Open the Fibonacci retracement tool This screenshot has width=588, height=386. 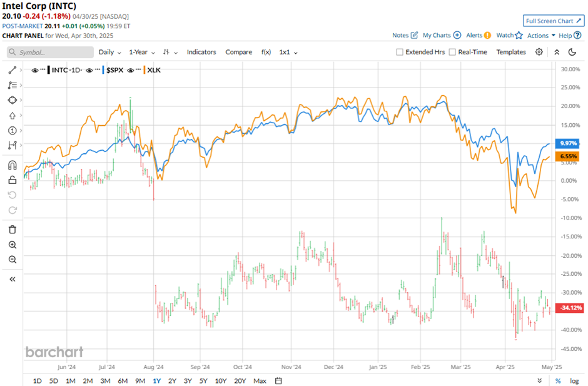click(x=13, y=85)
